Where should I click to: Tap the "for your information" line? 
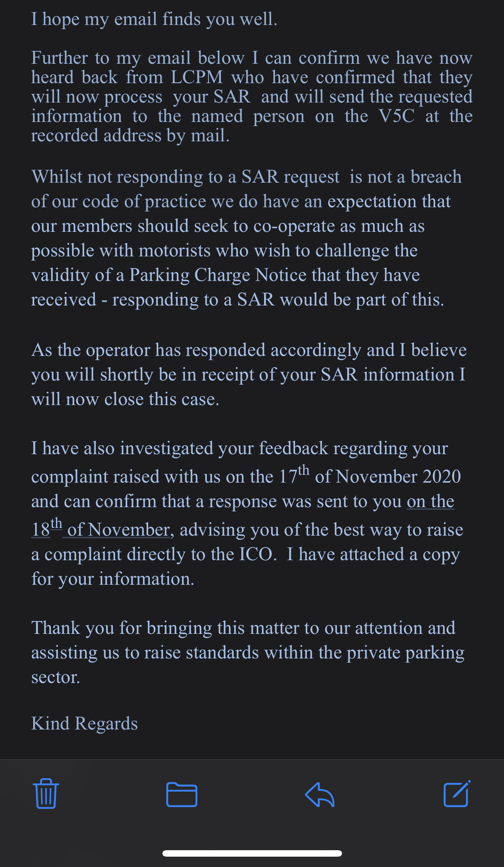(113, 579)
